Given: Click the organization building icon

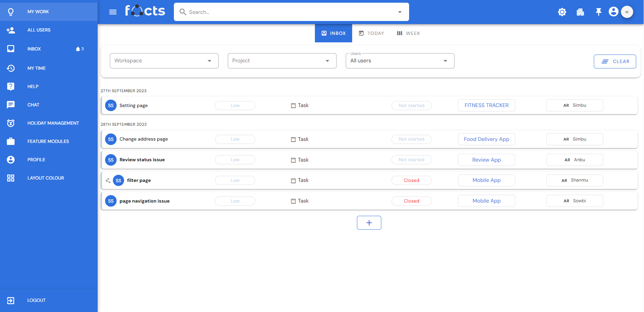Looking at the screenshot, I should (580, 12).
